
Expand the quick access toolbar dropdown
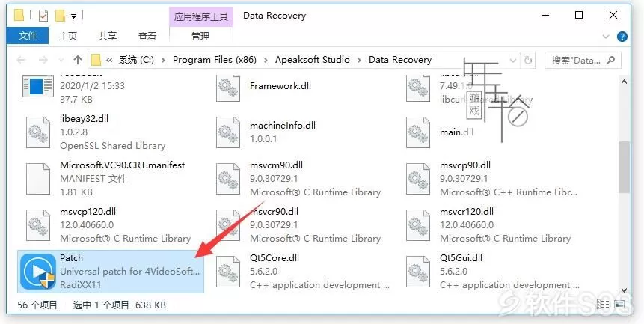pyautogui.click(x=73, y=16)
